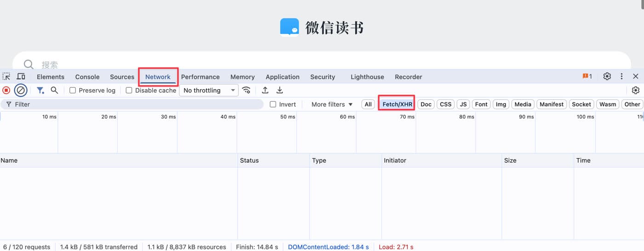This screenshot has width=644, height=251.
Task: Switch to the Lighthouse tab
Action: [x=367, y=77]
